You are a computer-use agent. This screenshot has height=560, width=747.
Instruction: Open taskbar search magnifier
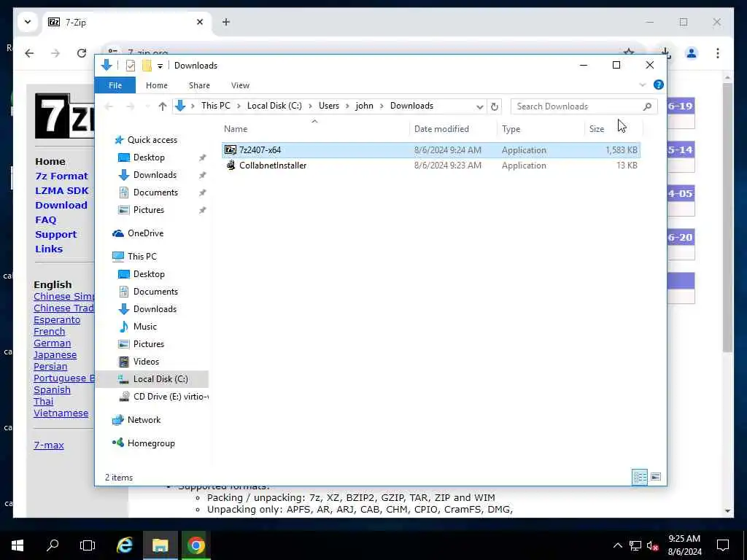[53, 545]
